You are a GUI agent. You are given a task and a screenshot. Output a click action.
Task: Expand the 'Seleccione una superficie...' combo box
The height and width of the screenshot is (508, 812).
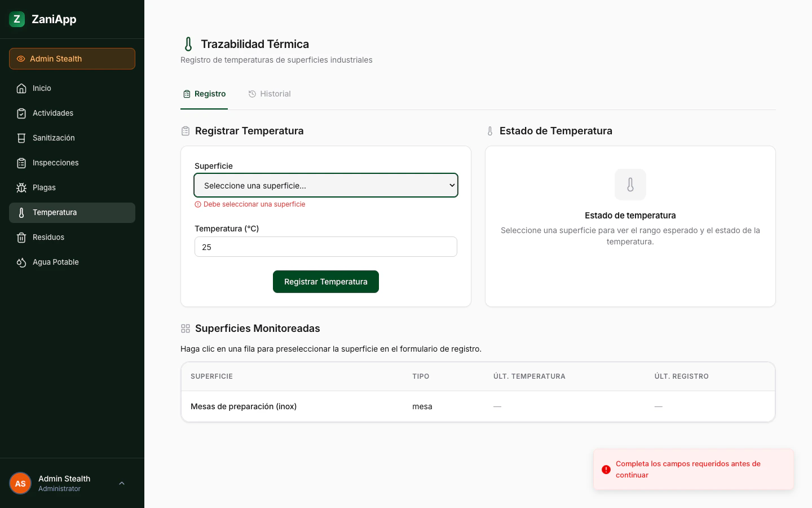click(x=326, y=185)
